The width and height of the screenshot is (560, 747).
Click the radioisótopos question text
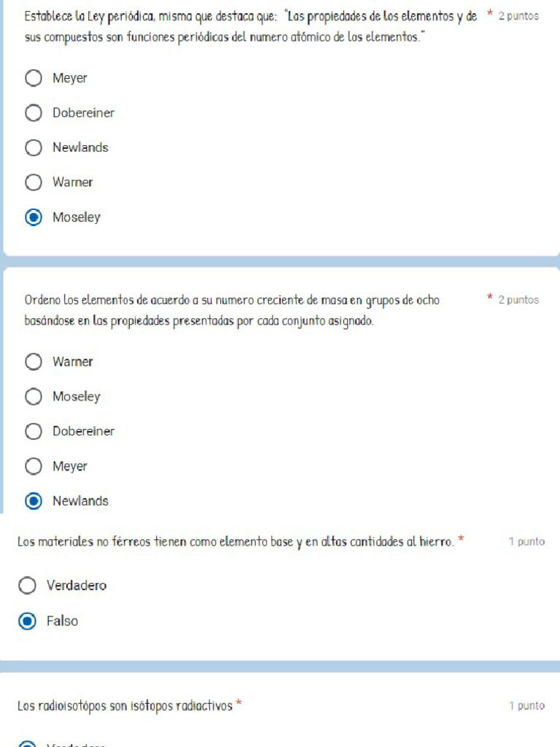click(x=125, y=706)
